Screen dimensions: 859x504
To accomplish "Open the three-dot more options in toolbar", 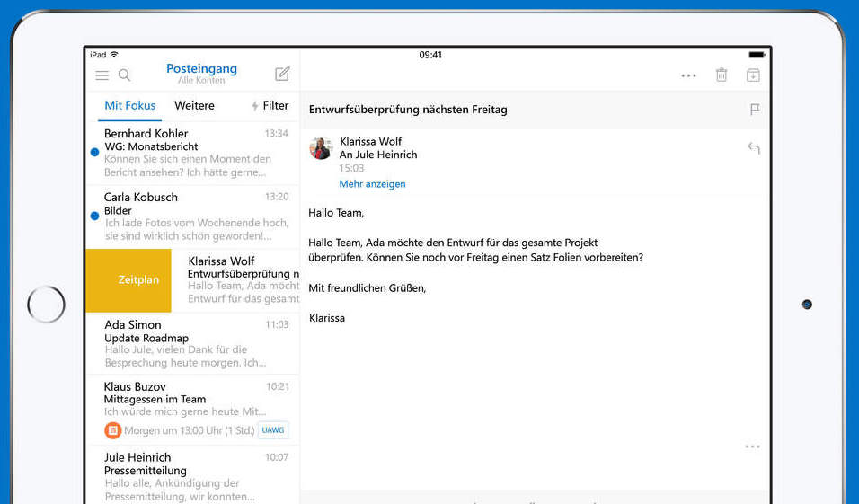I will pos(689,76).
